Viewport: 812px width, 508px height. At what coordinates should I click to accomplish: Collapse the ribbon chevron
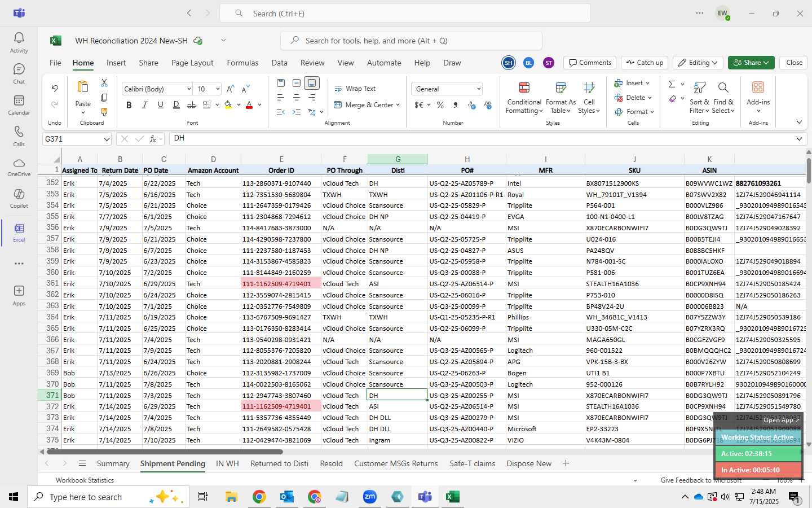[799, 122]
